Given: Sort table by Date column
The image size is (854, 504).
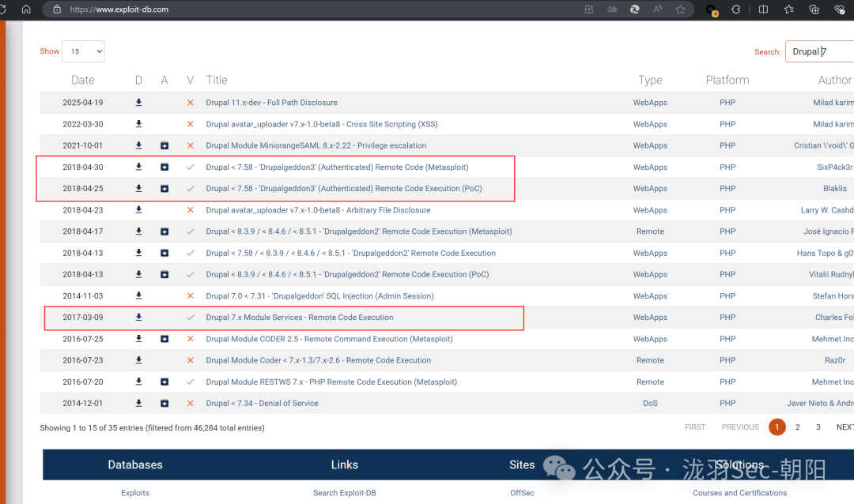Looking at the screenshot, I should click(x=83, y=80).
